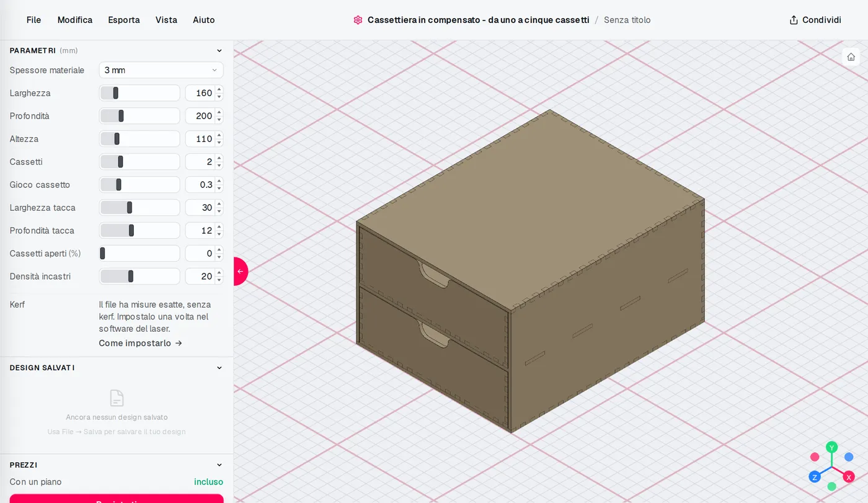Increase Cassetti count with its up arrow
868x503 pixels.
(219, 158)
